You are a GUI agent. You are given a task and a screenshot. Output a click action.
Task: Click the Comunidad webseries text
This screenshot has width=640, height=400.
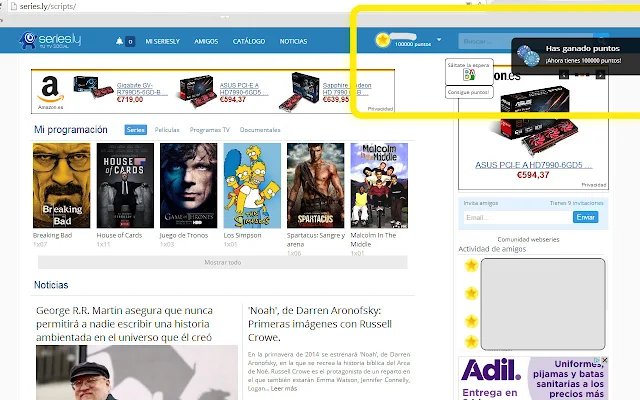(x=528, y=239)
